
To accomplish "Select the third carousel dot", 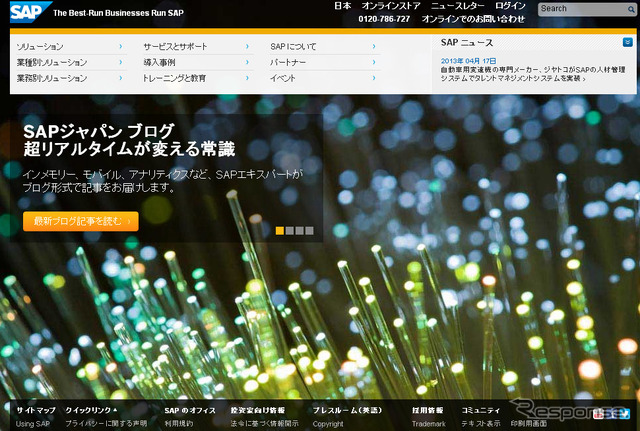I will [x=300, y=231].
